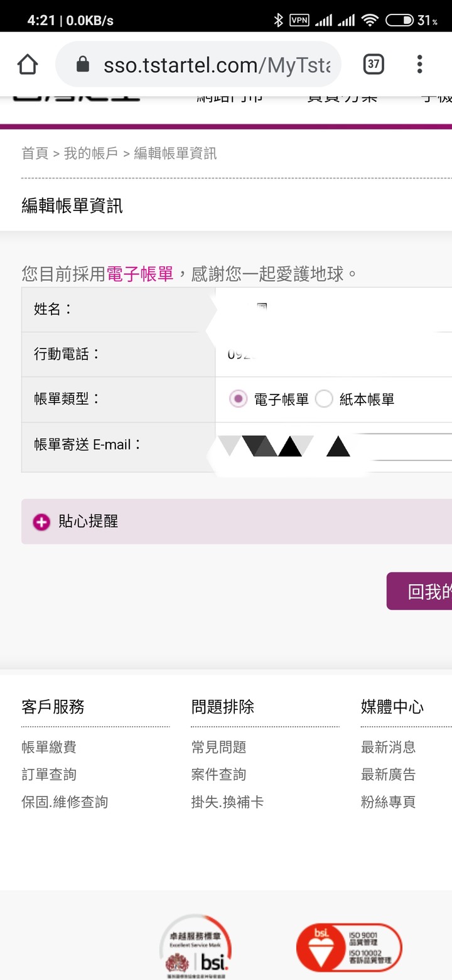Open the browser three-dot menu
Viewport: 452px width, 980px height.
(419, 64)
